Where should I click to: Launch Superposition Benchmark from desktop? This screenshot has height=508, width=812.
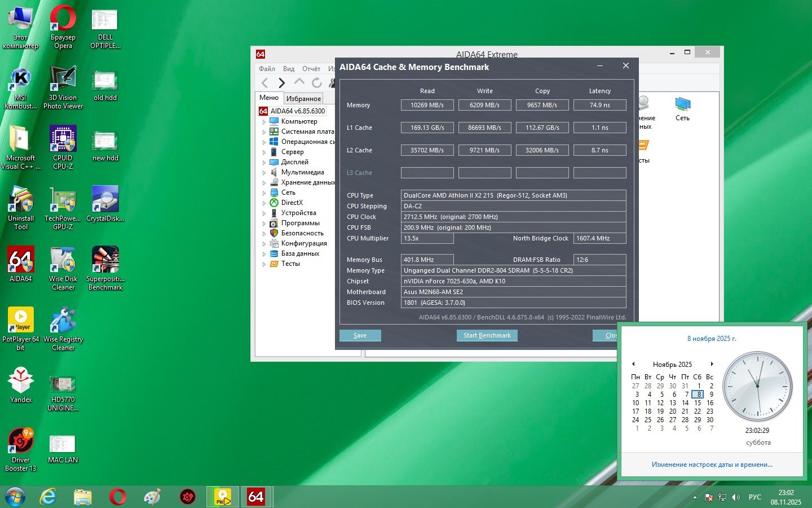coord(105,269)
